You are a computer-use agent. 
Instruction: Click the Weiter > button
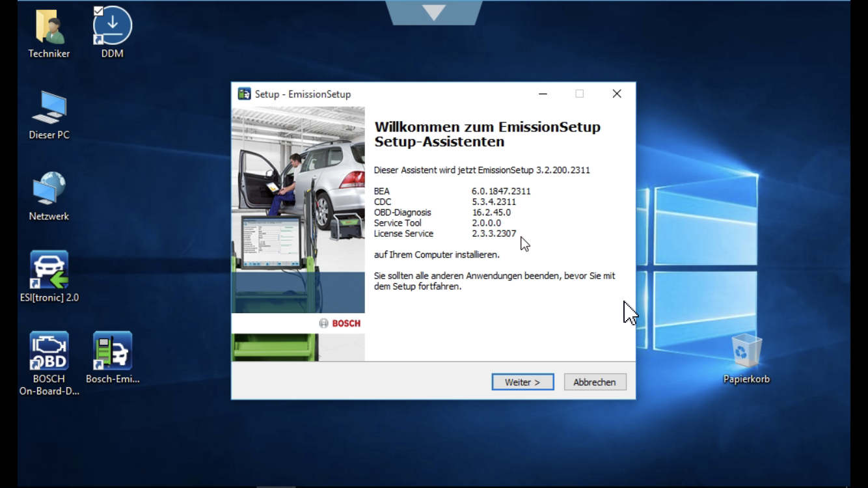point(522,382)
